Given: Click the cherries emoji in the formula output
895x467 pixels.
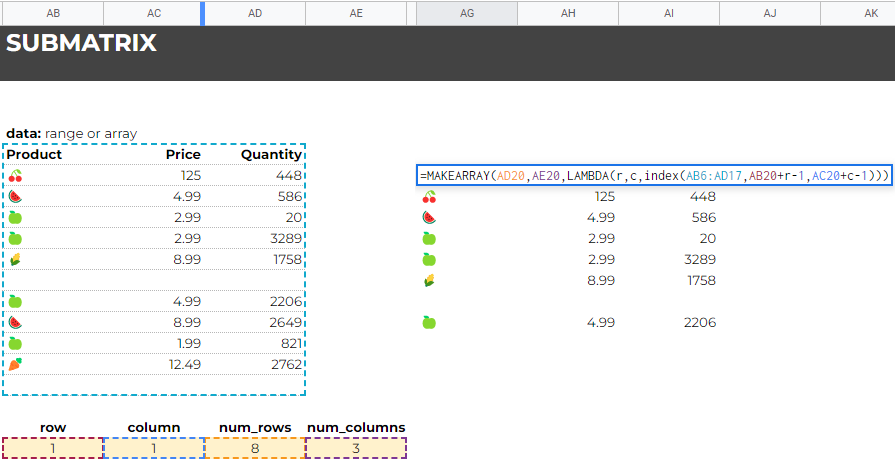Looking at the screenshot, I should click(x=429, y=197).
